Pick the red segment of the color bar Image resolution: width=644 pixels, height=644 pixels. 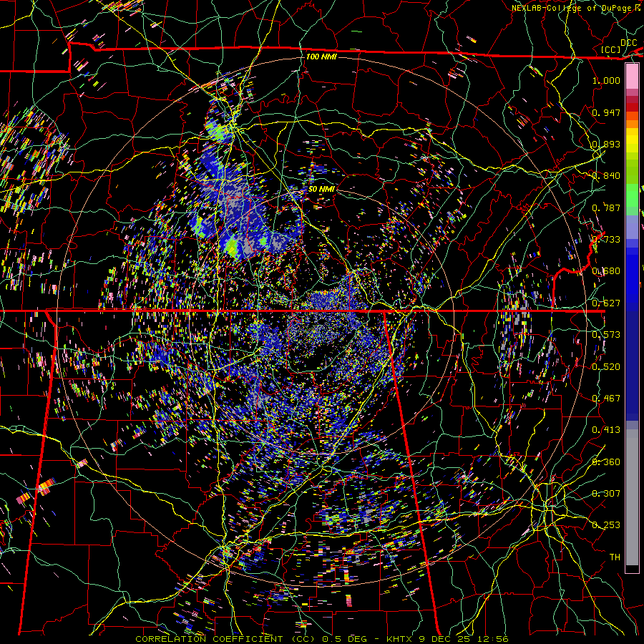pyautogui.click(x=632, y=107)
